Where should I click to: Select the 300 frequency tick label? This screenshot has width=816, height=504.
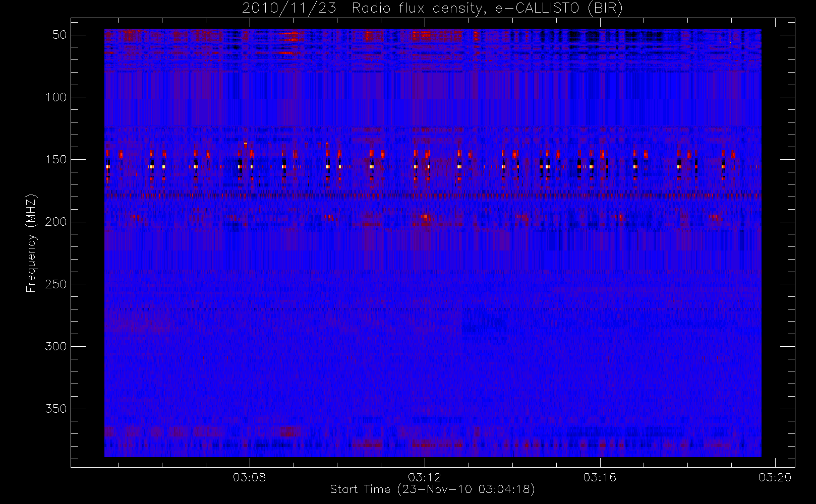click(x=56, y=346)
